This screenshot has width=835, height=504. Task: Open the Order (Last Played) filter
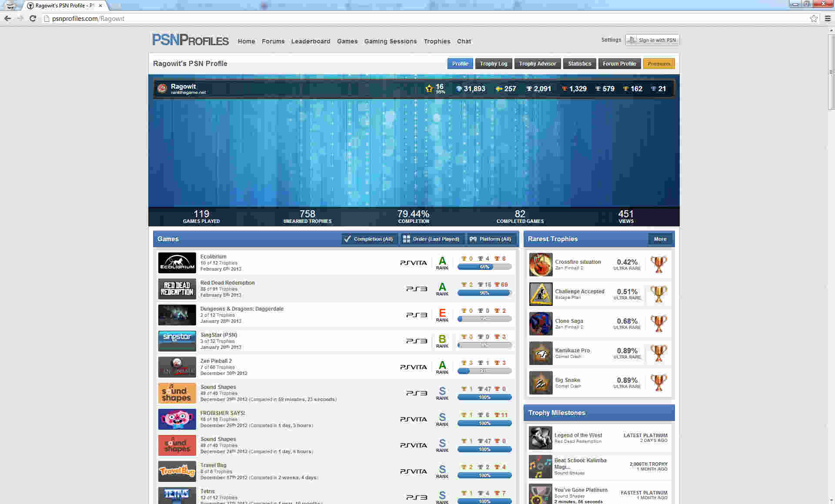point(432,239)
